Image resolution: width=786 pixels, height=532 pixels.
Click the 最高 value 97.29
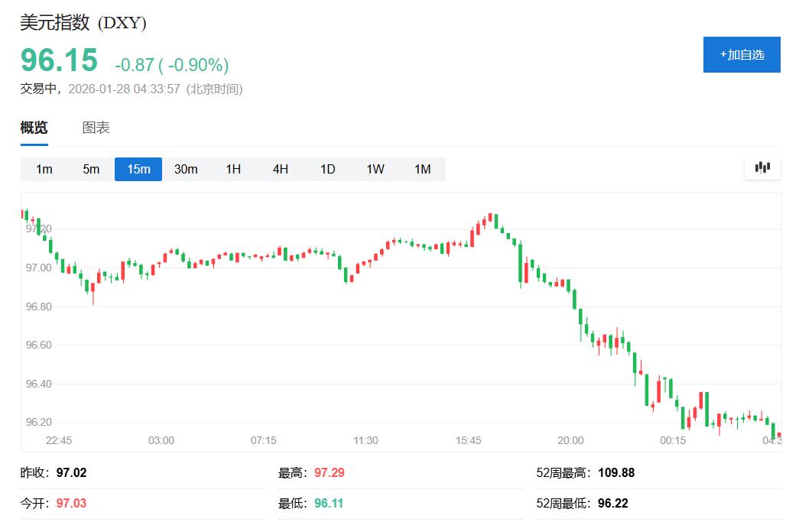(329, 472)
